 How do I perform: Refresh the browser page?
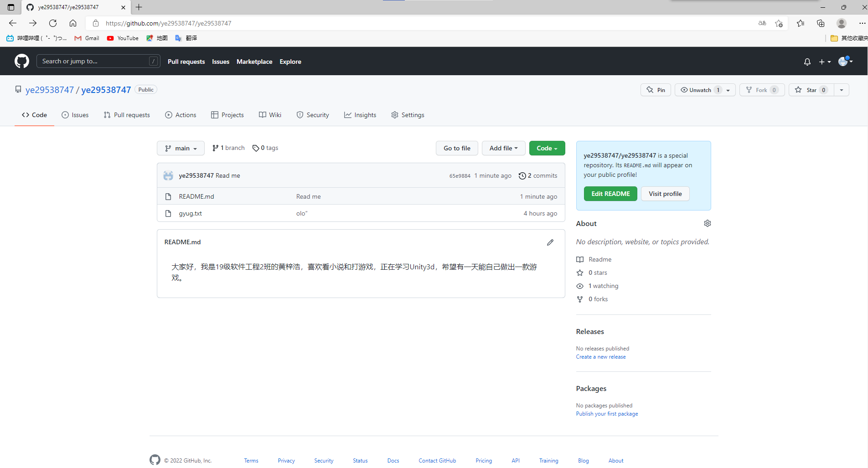point(53,23)
